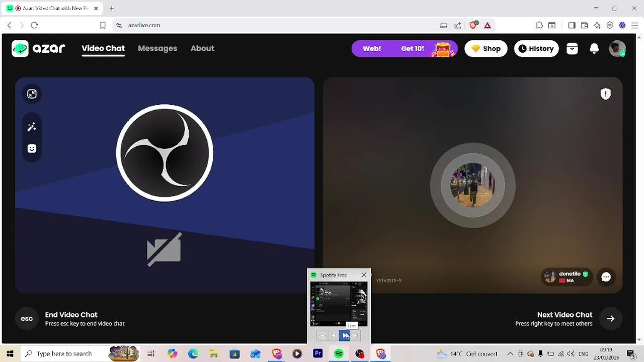Open the History button
The image size is (644, 362).
[x=536, y=49]
